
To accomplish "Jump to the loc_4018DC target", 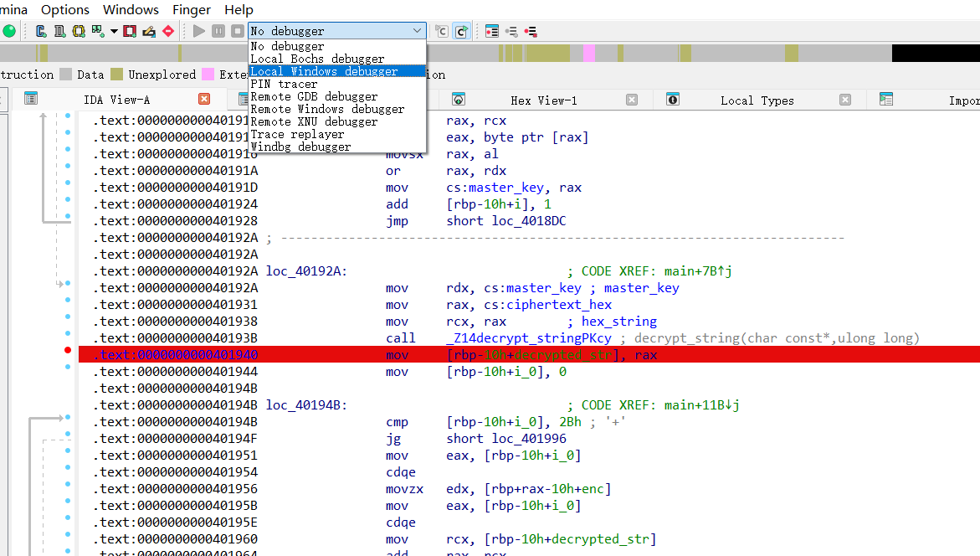I will (530, 220).
